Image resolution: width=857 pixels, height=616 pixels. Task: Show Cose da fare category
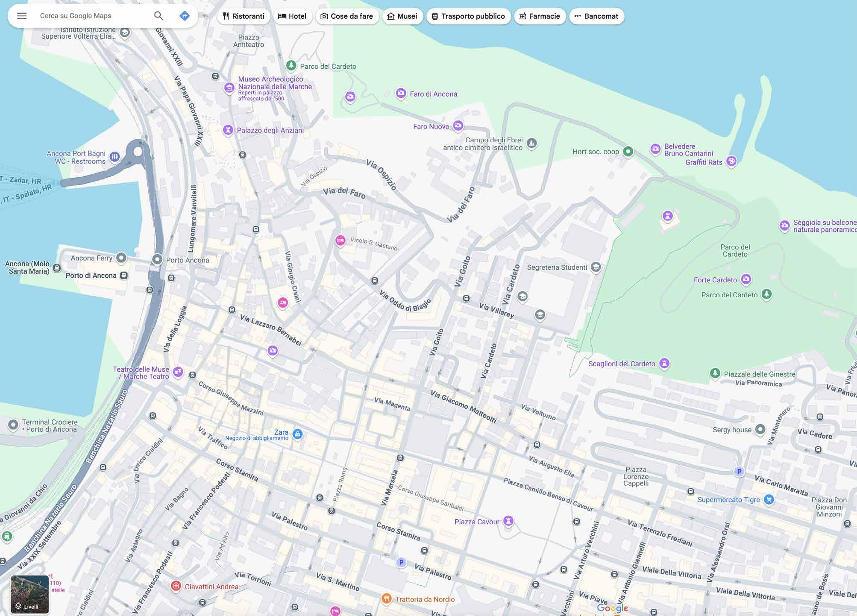347,16
